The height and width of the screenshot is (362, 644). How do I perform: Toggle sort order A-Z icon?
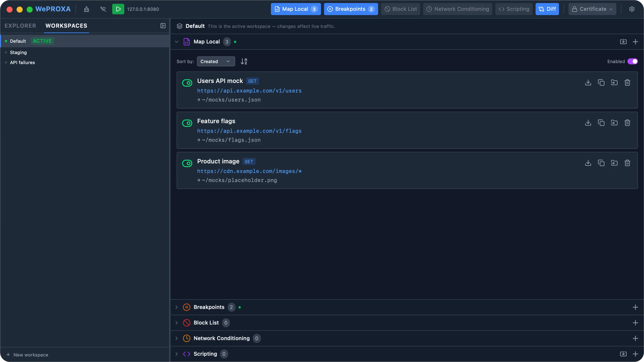tap(244, 61)
